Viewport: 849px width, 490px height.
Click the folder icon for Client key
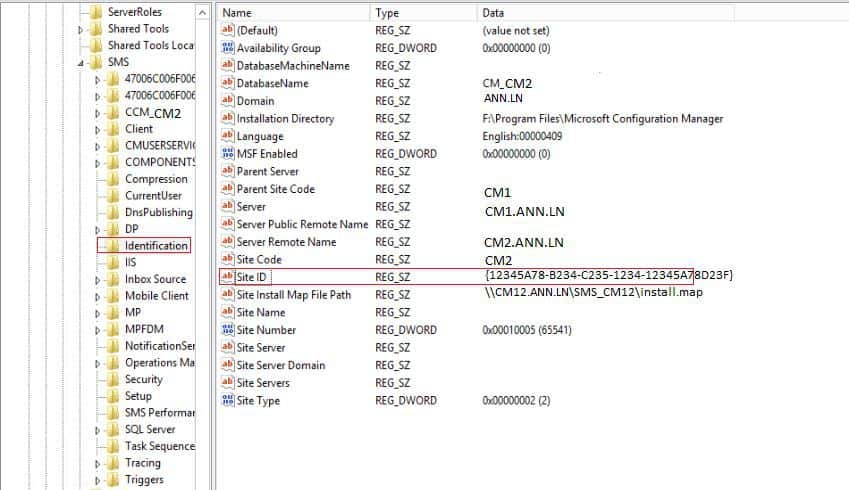coord(113,129)
